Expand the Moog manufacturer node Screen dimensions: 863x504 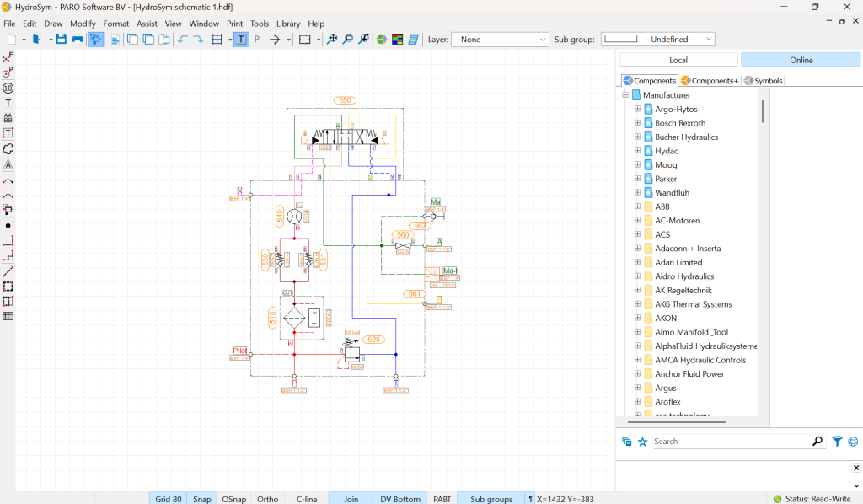(637, 164)
